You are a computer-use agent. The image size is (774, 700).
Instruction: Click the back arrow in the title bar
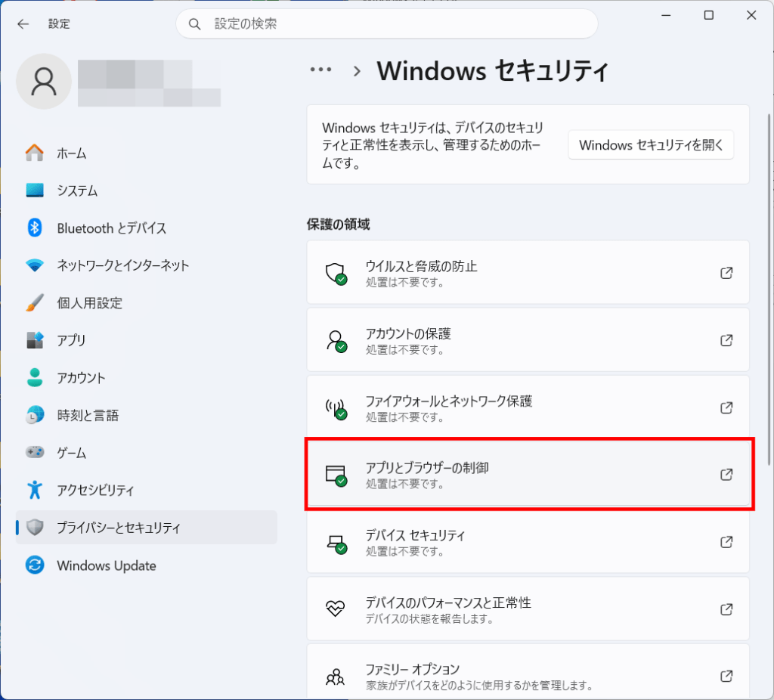click(x=23, y=24)
